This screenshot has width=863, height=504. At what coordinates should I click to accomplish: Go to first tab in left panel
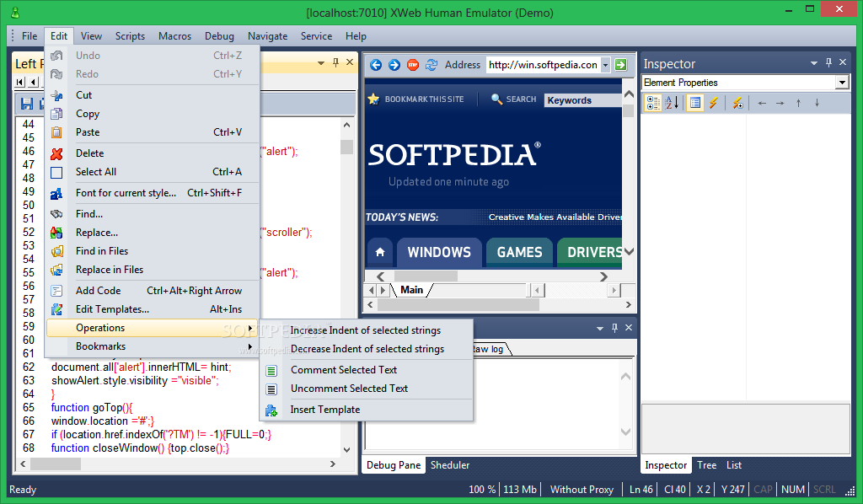pyautogui.click(x=20, y=82)
